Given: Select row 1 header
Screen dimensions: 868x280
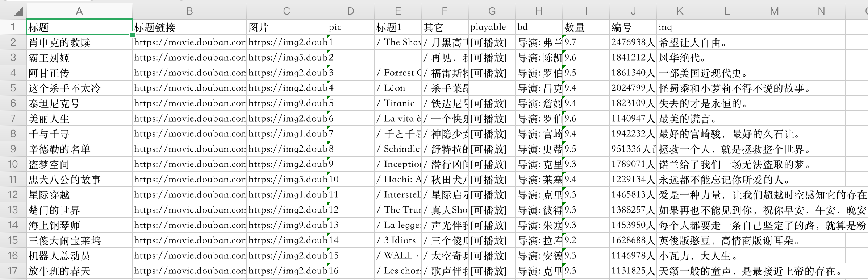Looking at the screenshot, I should point(13,27).
